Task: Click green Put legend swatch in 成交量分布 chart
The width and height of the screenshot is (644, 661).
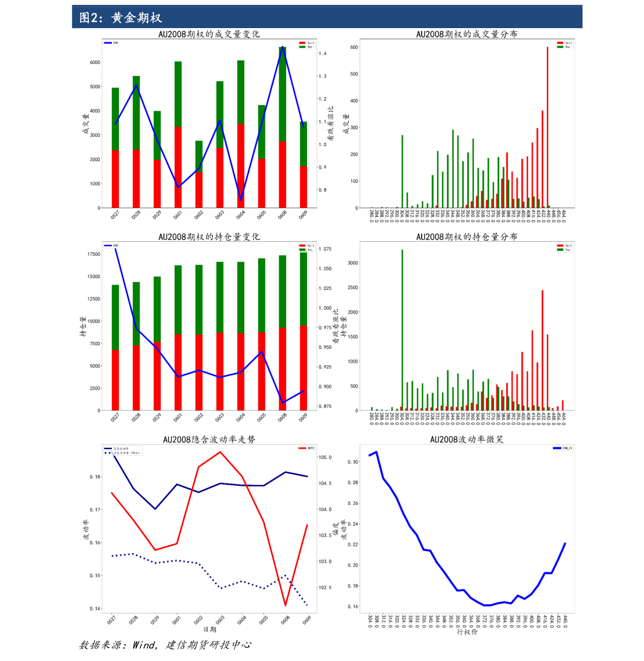Action: point(560,47)
